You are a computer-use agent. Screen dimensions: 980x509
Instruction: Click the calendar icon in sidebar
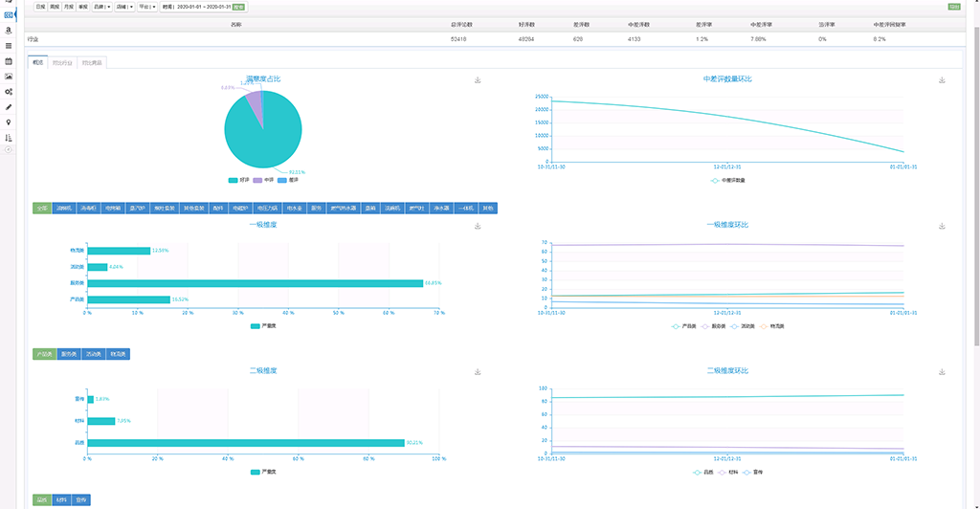[x=9, y=60]
